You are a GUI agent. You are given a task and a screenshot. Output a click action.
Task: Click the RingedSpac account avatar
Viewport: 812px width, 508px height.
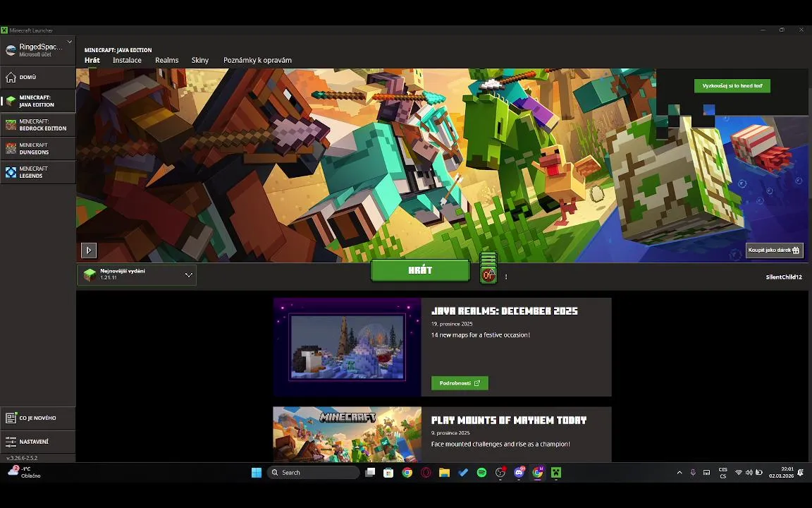(x=11, y=50)
